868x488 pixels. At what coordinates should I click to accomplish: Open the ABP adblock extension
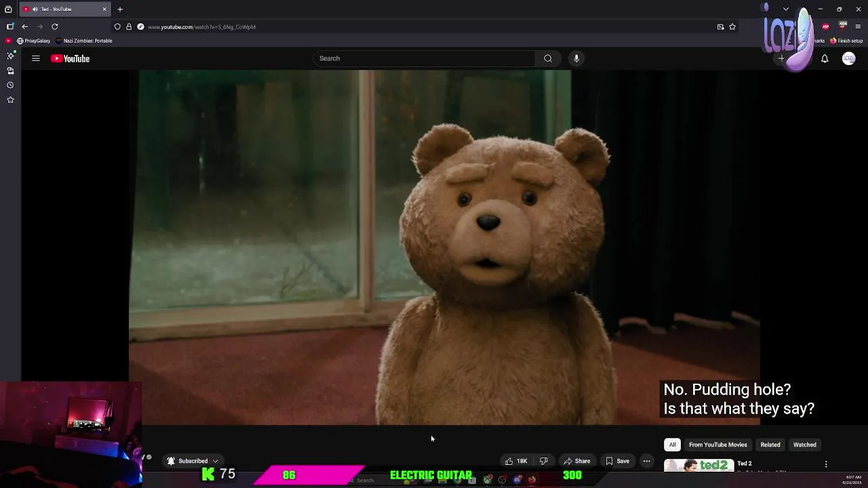pyautogui.click(x=825, y=26)
